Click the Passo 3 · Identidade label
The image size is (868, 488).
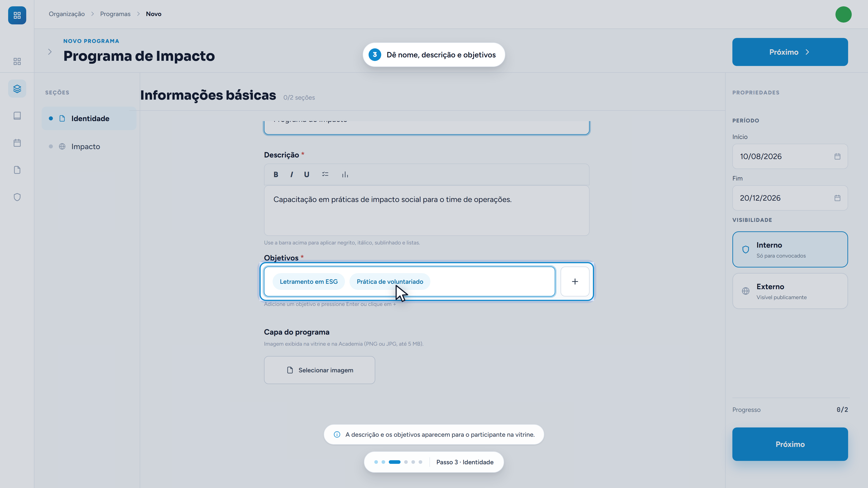[465, 462]
